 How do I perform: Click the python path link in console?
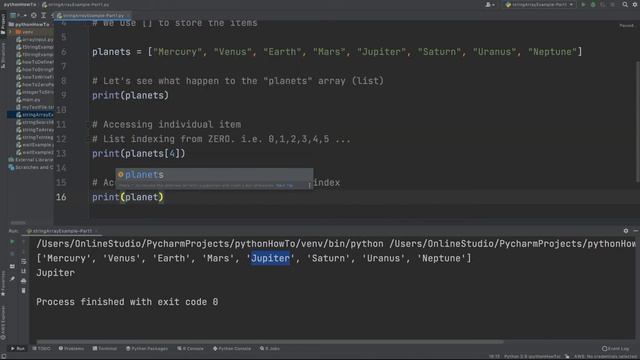tap(210, 244)
